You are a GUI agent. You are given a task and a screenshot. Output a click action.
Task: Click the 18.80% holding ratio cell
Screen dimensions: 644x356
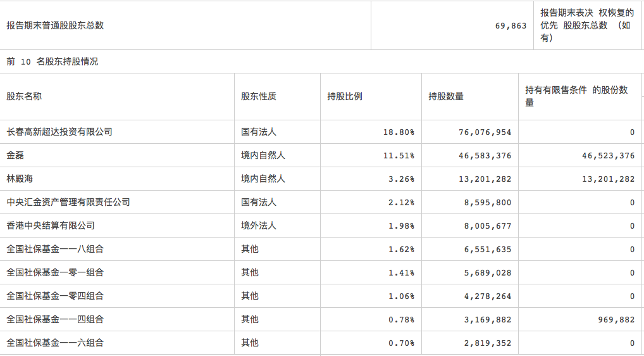[399, 132]
